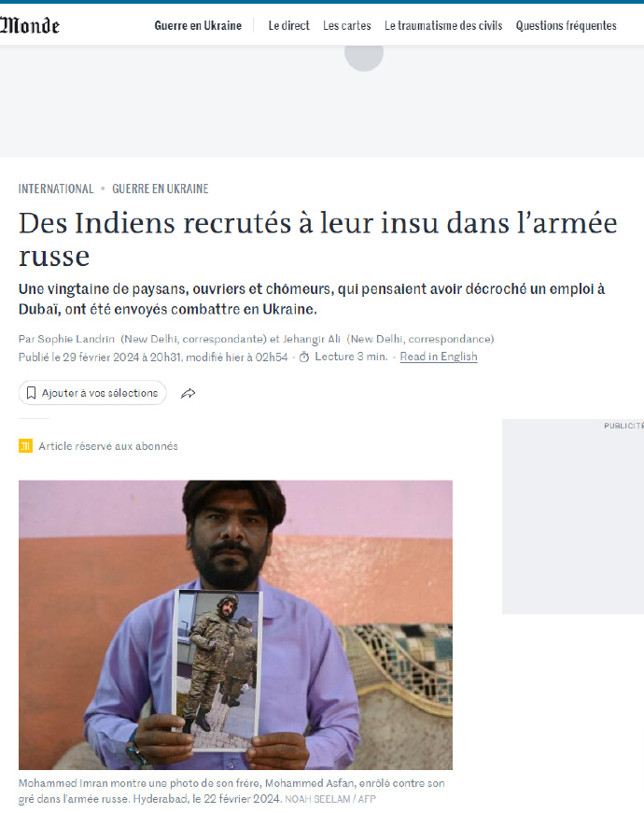Viewport: 644px width, 813px height.
Task: Click the bookmark icon in Ajouter button
Action: click(x=31, y=393)
